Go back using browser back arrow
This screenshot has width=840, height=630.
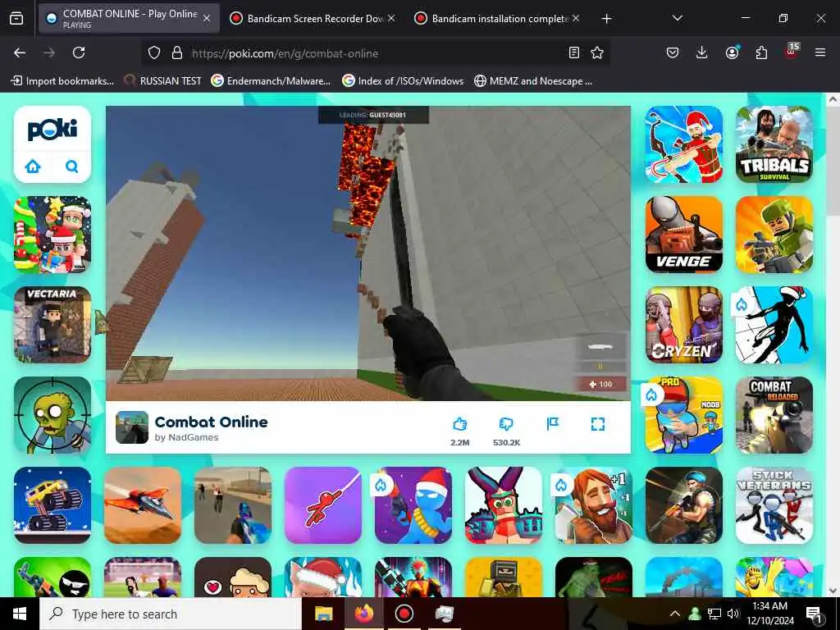click(x=20, y=52)
